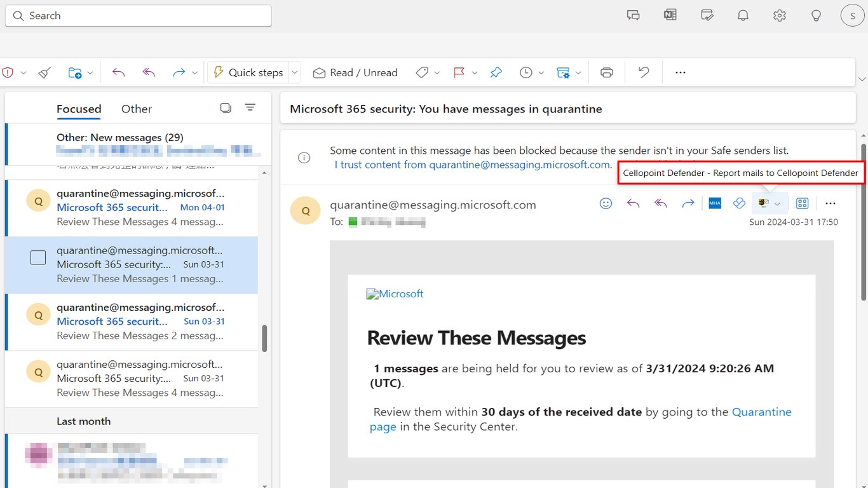Switch to the Focused tab
The image size is (868, 488).
(79, 109)
